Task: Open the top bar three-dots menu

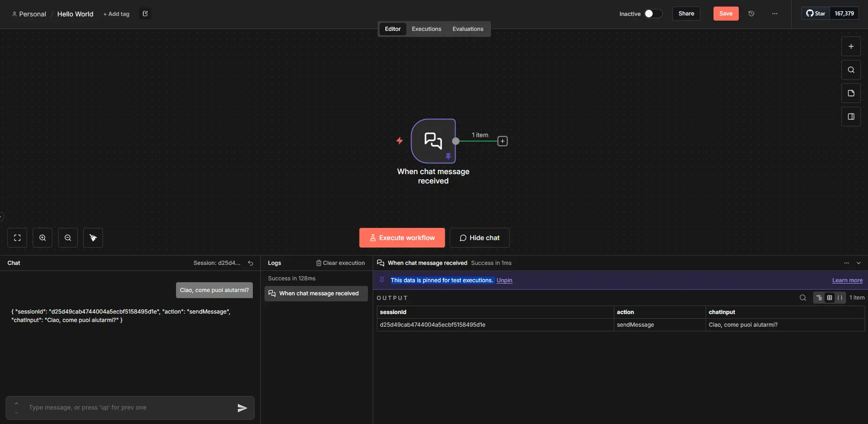Action: [775, 14]
